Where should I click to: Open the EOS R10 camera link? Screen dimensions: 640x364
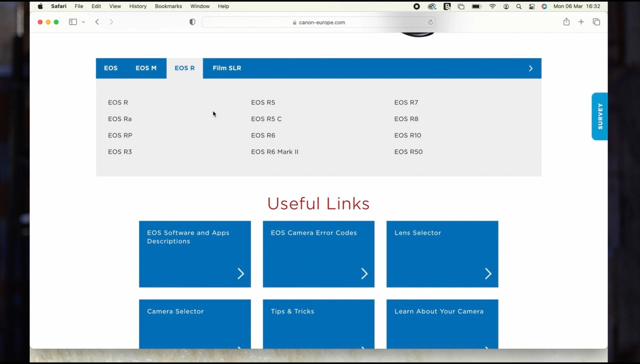[x=407, y=135]
